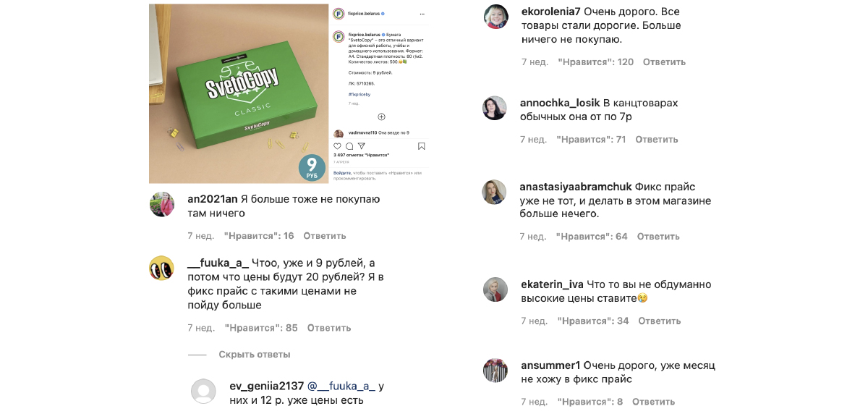868x414 pixels.
Task: Click the heart like icon under the post
Action: [x=337, y=145]
